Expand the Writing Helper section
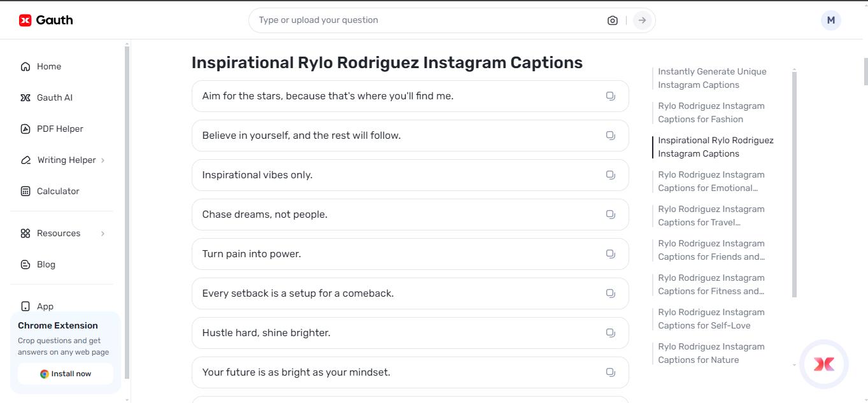 click(104, 160)
